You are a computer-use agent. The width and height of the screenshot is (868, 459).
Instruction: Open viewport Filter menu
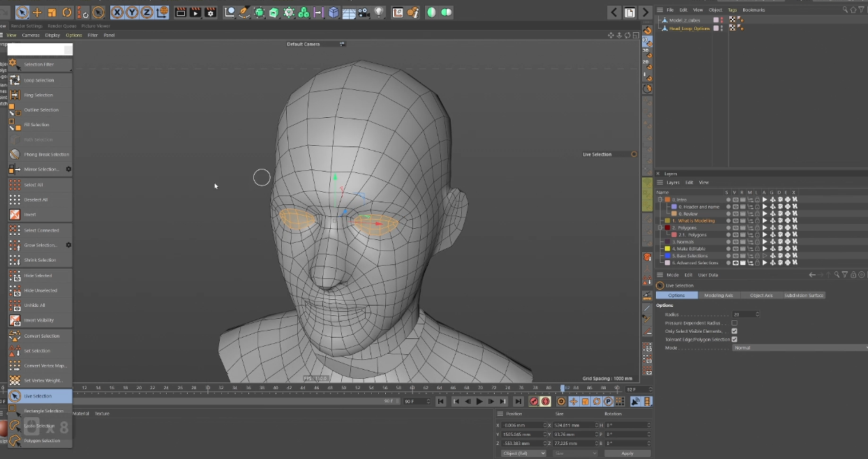[93, 35]
